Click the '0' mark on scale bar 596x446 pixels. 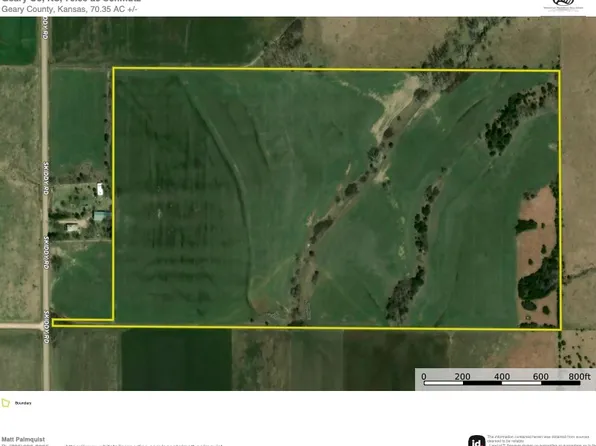coord(424,376)
